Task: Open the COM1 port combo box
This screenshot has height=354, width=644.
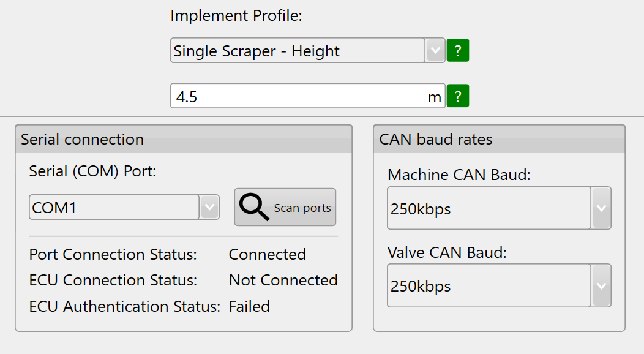Action: tap(124, 207)
